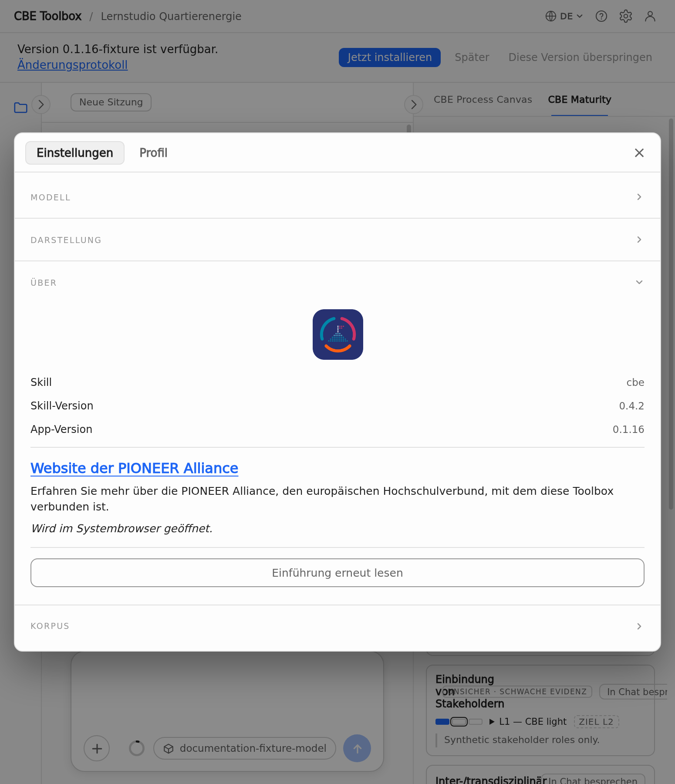The height and width of the screenshot is (784, 675).
Task: Select the documentation-fixture-model picker
Action: pos(245,748)
